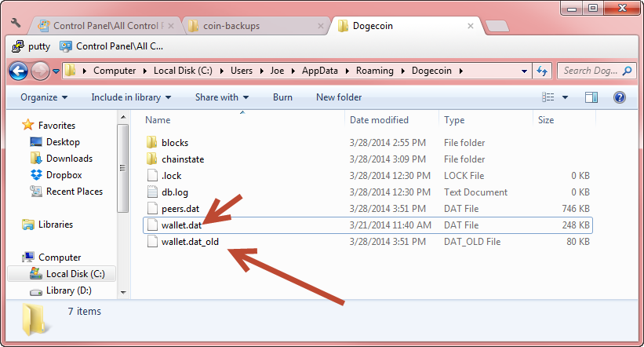Click the chainstate folder icon
This screenshot has width=644, height=347.
[152, 159]
